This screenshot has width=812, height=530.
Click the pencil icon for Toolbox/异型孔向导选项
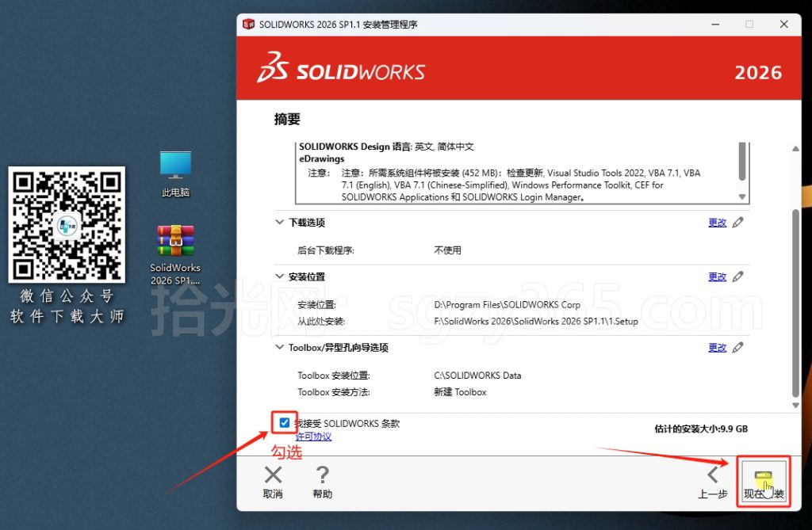(738, 347)
